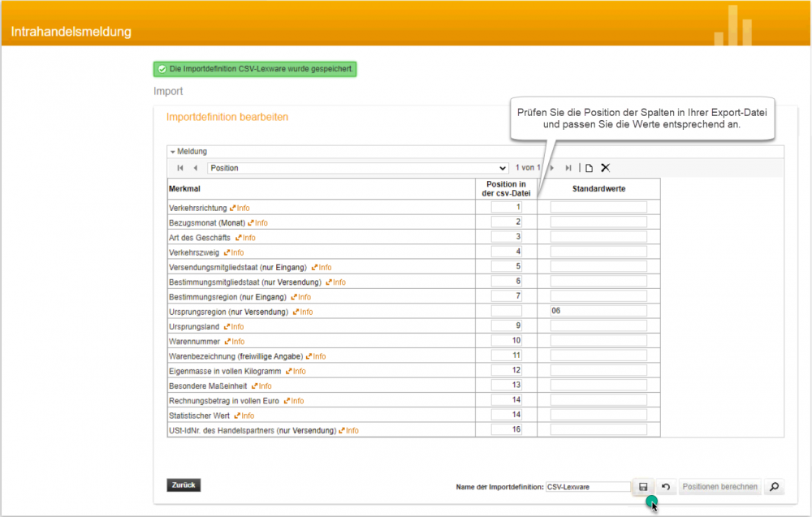Click csv position field for Rechnungsbetrag
This screenshot has width=812, height=517.
[507, 400]
